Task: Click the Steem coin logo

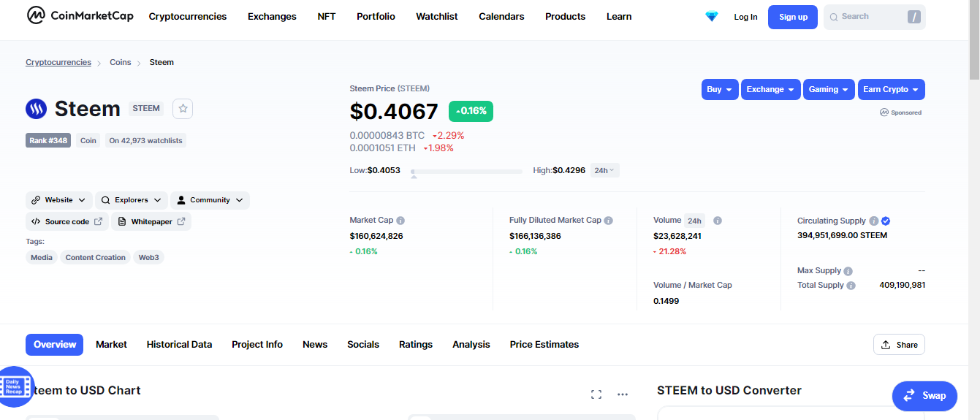Action: (36, 109)
